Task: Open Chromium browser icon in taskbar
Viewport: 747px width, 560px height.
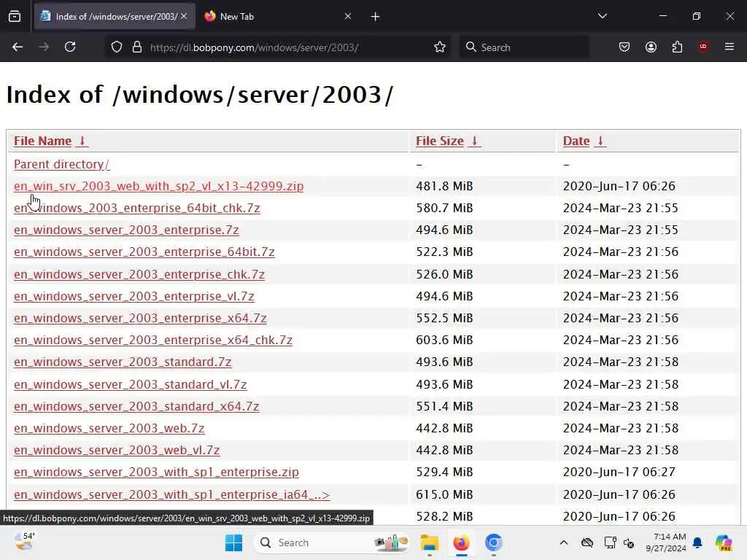Action: click(494, 542)
